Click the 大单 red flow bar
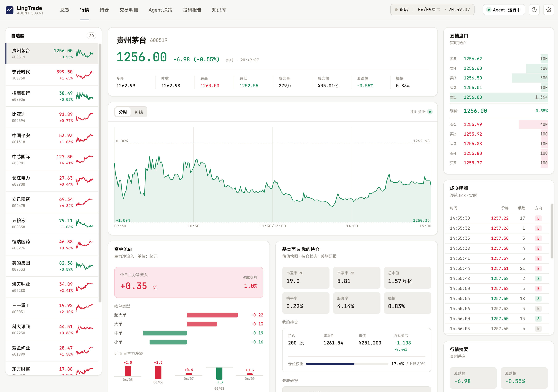558x392 pixels. (201, 324)
